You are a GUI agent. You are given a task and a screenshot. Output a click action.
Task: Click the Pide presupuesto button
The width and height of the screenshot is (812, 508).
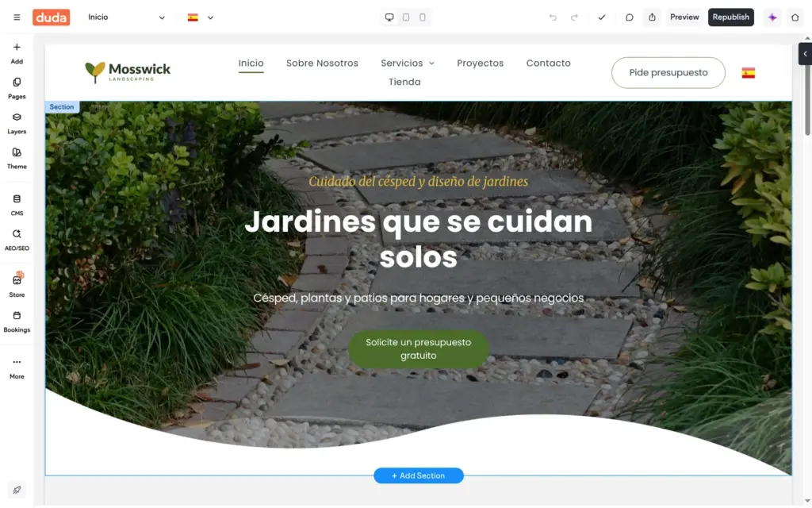pyautogui.click(x=668, y=72)
